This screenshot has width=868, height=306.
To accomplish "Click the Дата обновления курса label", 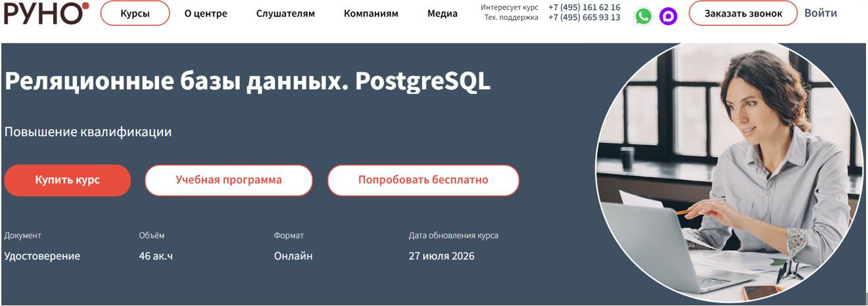I will (454, 235).
